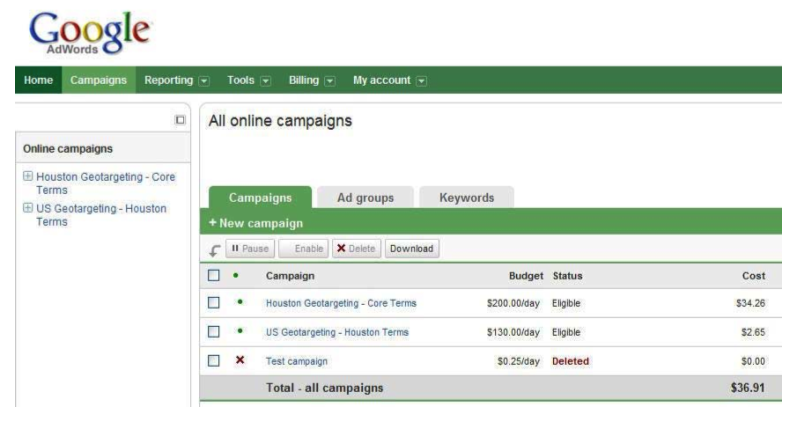Click the green dot status column header

[235, 275]
